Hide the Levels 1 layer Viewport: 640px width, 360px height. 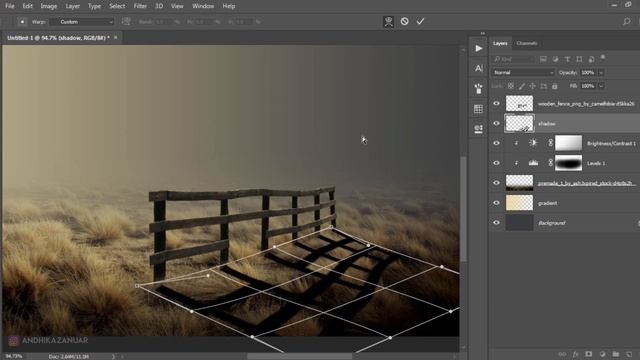496,163
